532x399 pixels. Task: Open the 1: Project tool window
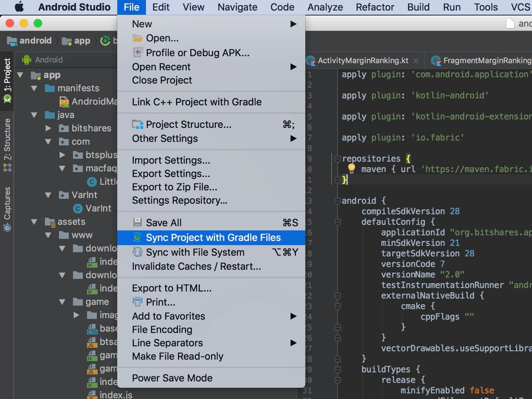click(7, 81)
